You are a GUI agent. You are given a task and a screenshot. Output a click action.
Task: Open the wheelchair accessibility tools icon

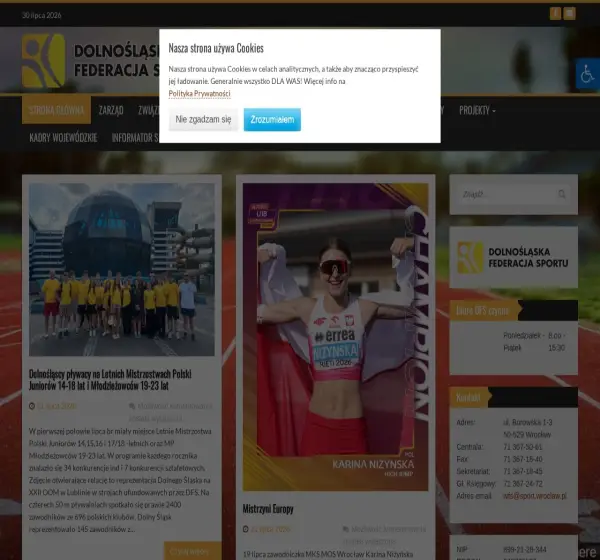pos(588,74)
